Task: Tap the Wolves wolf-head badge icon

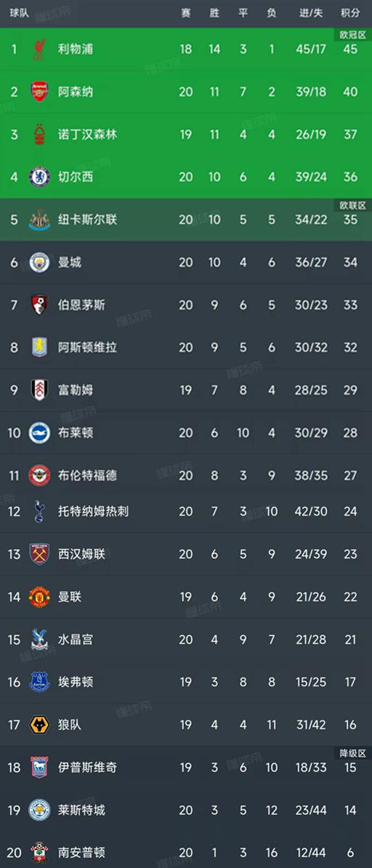Action: click(39, 725)
